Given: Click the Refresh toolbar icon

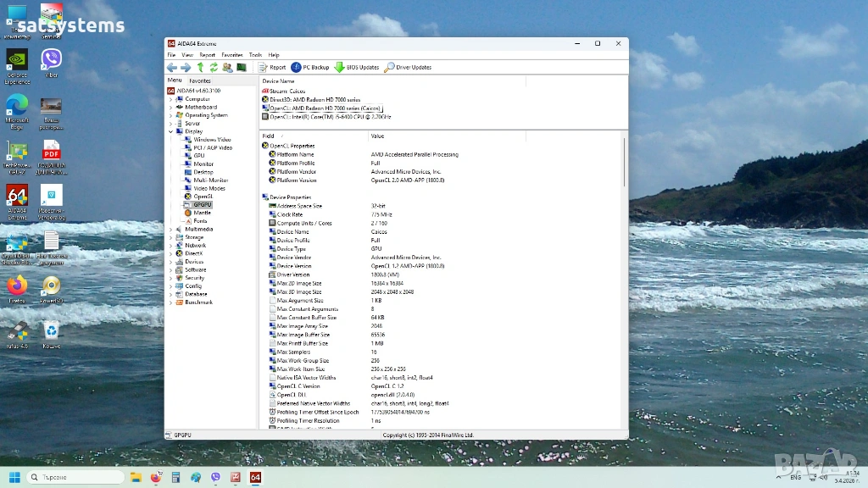Looking at the screenshot, I should (214, 67).
